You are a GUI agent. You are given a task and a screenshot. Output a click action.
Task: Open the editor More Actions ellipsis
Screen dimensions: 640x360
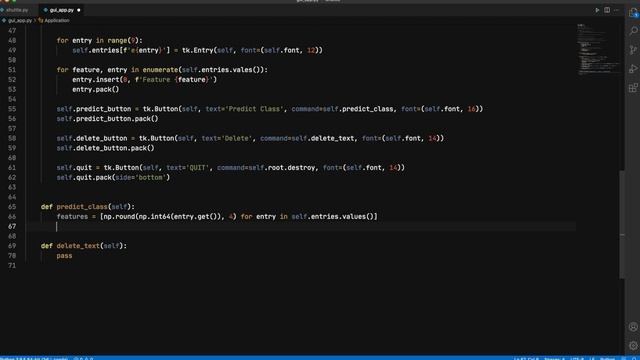(617, 10)
